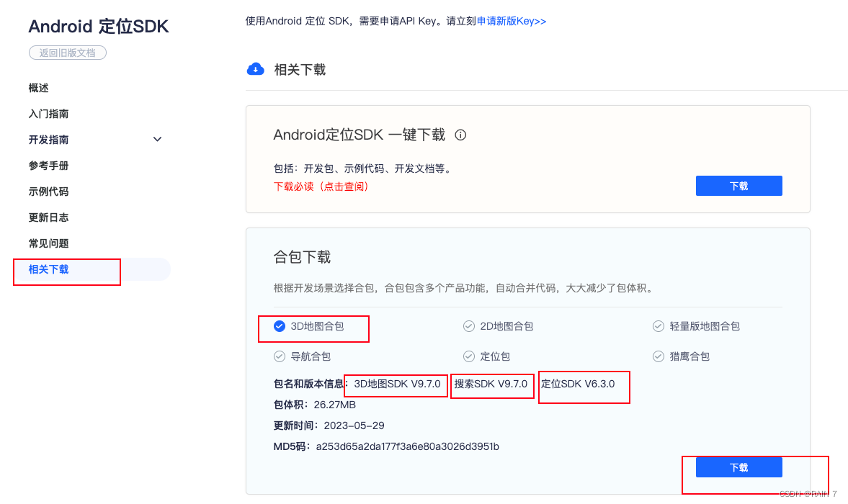Click the 包体积 value 26.27MB
This screenshot has width=848, height=504.
335,405
